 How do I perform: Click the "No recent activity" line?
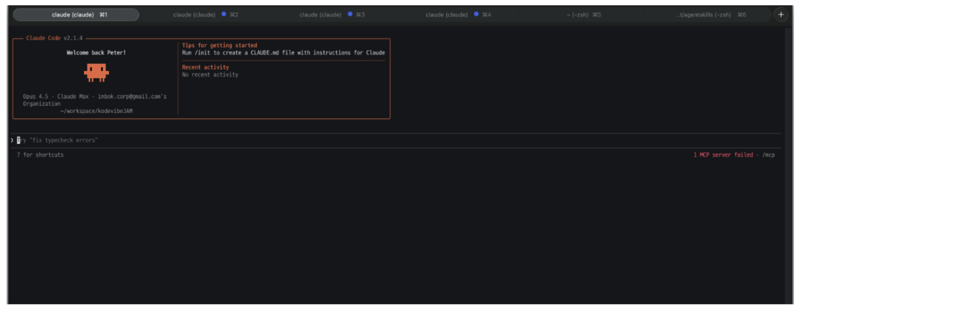pyautogui.click(x=210, y=75)
